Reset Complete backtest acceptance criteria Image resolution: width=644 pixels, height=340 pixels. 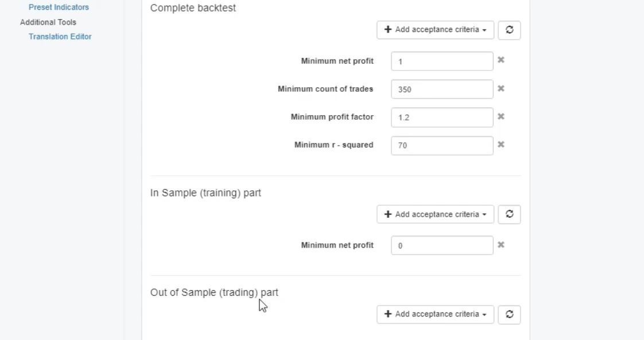(x=509, y=30)
